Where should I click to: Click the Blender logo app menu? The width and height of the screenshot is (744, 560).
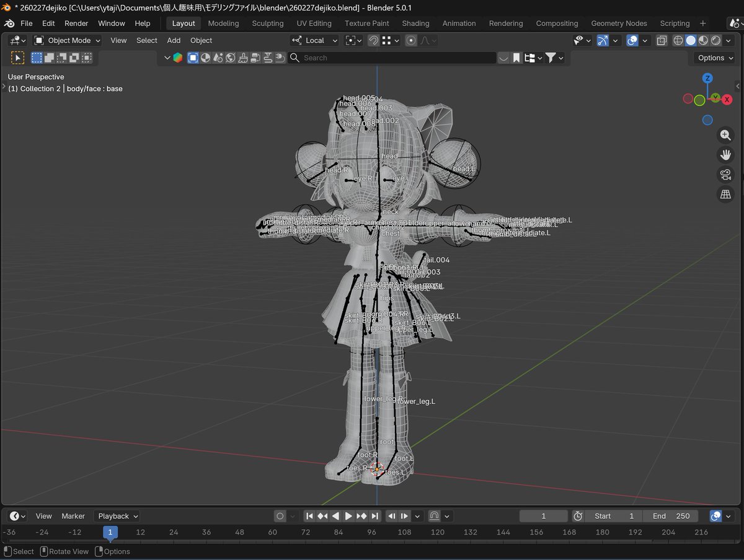(9, 23)
